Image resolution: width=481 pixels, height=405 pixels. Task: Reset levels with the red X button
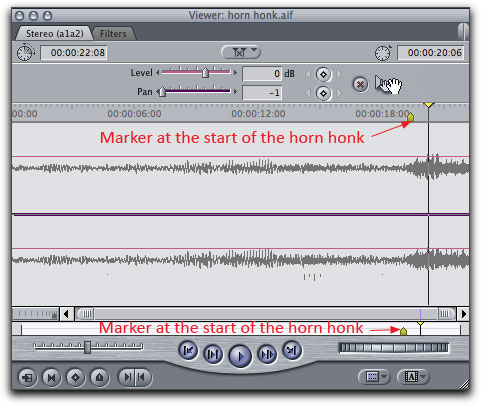[360, 84]
